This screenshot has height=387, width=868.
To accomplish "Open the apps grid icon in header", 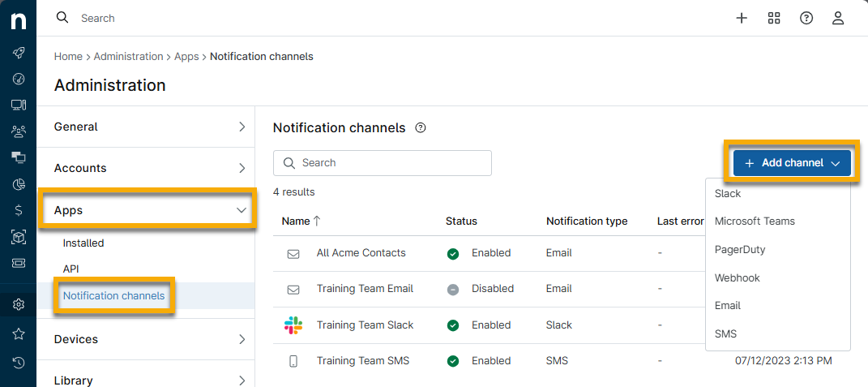I will pos(773,18).
